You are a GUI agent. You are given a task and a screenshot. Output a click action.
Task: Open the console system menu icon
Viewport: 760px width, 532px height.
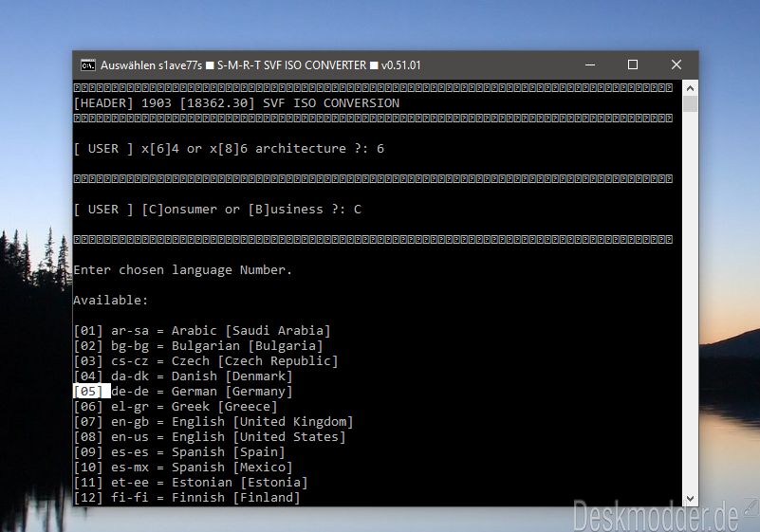click(x=87, y=64)
